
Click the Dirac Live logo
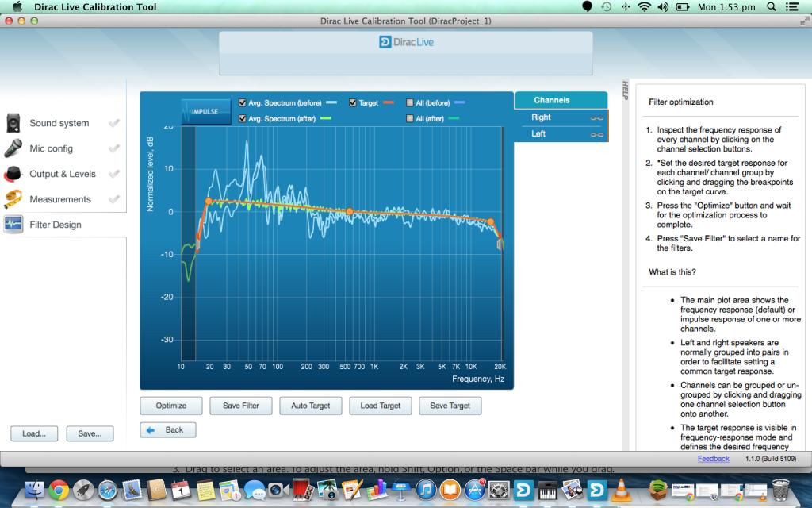407,42
